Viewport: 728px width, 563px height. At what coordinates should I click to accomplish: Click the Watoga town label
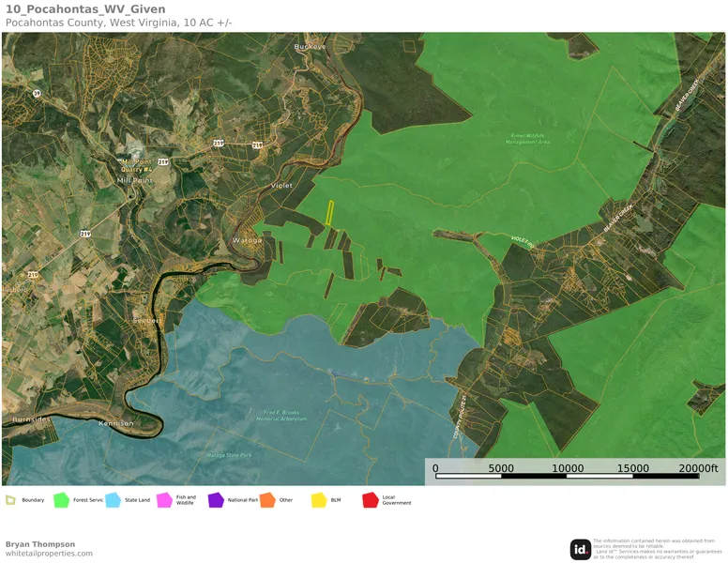coord(248,240)
